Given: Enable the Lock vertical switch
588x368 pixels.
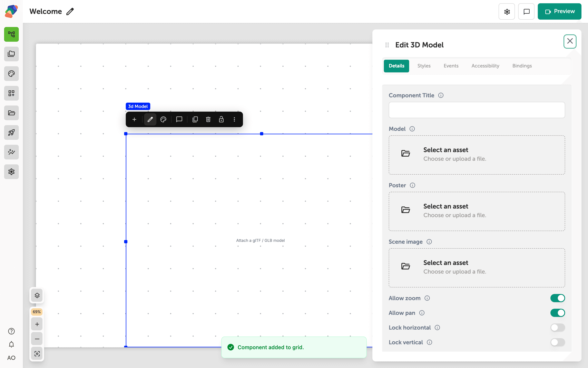Looking at the screenshot, I should coord(557,342).
